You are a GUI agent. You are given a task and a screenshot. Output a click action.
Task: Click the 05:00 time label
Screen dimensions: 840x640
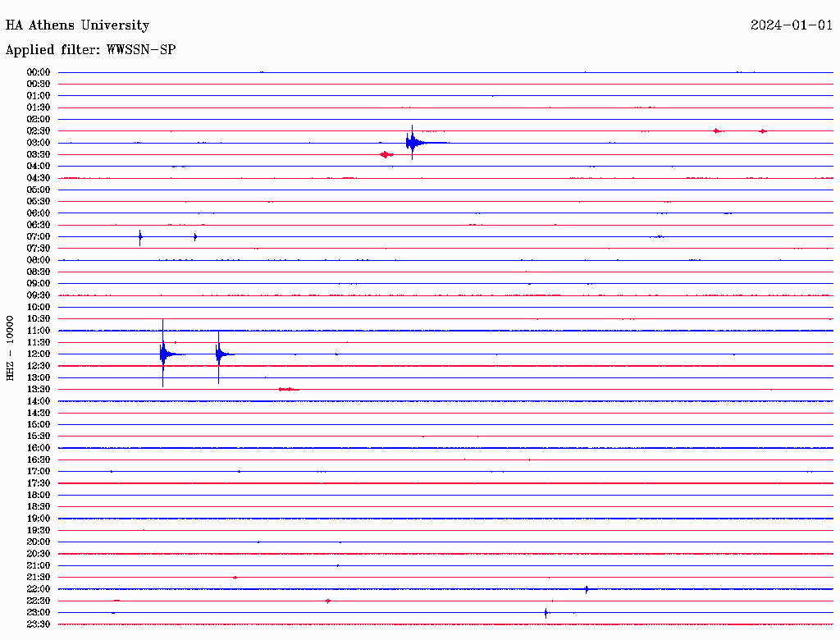click(x=39, y=190)
